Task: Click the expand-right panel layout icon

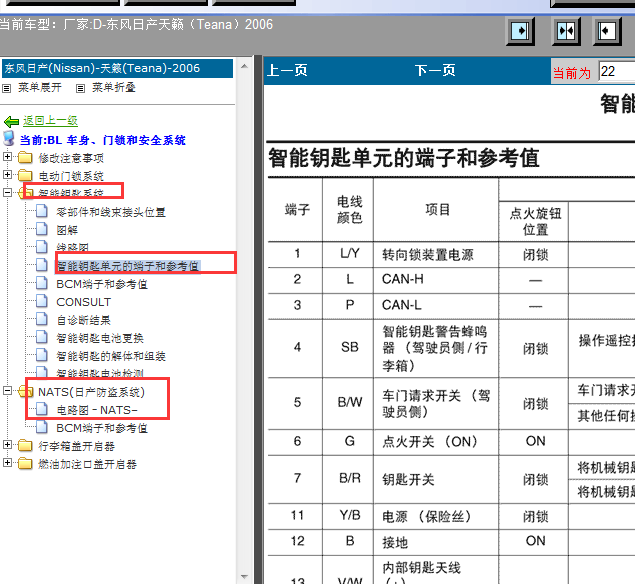Action: tap(520, 31)
